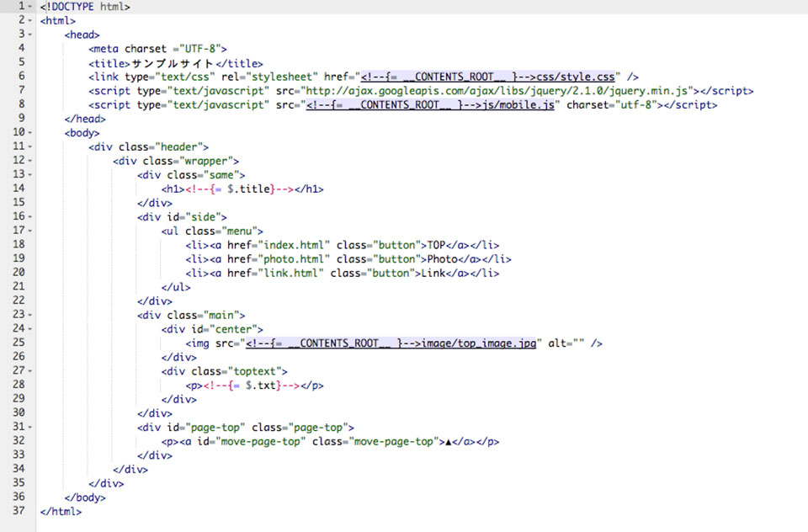Click the closing </html> tag
The width and height of the screenshot is (808, 532).
61,512
